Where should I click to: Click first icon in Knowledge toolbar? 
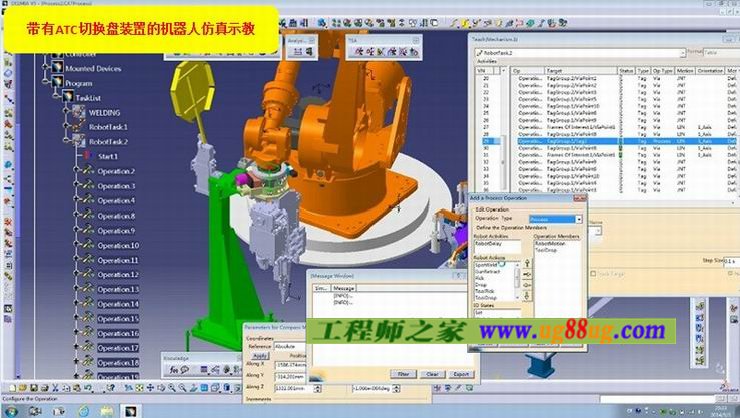[x=173, y=370]
